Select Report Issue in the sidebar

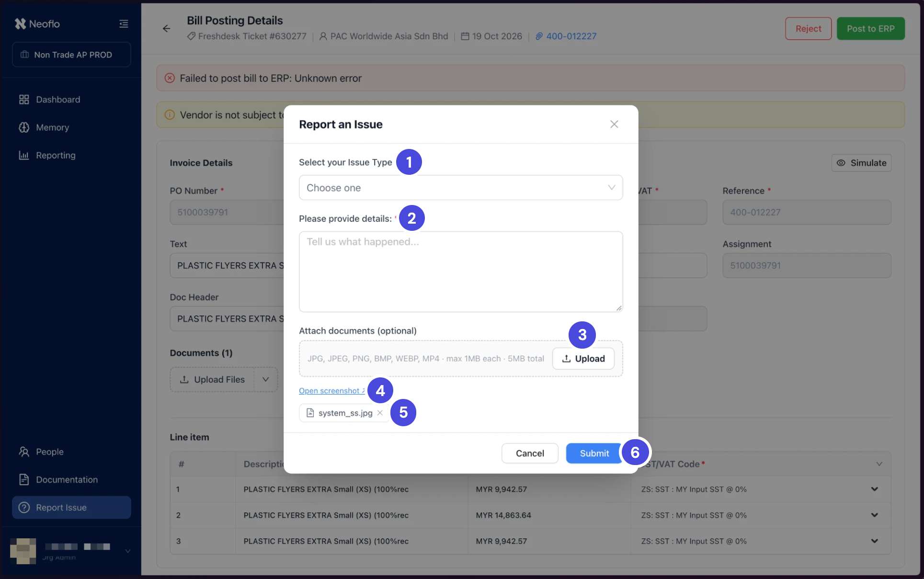click(x=71, y=508)
